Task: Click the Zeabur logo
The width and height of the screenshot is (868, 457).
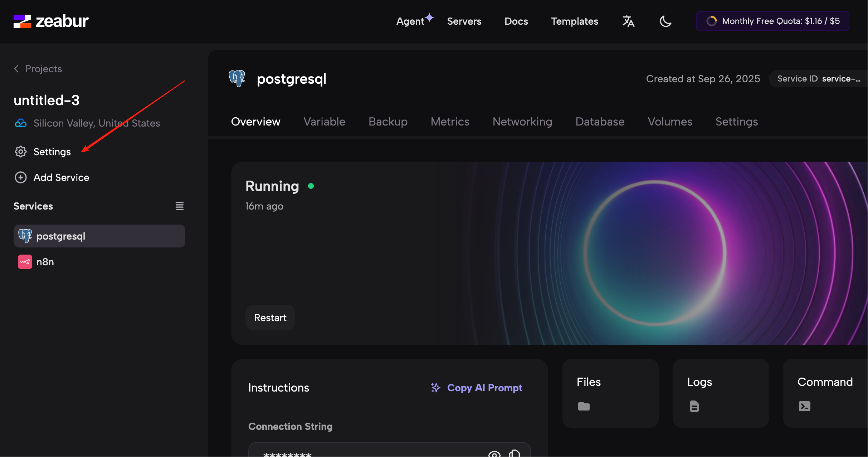Action: (51, 21)
